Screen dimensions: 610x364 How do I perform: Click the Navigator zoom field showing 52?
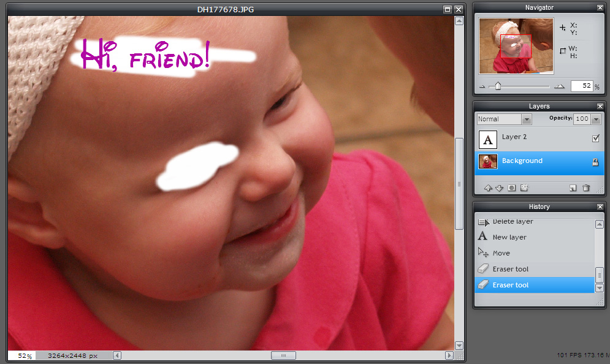[x=582, y=86]
